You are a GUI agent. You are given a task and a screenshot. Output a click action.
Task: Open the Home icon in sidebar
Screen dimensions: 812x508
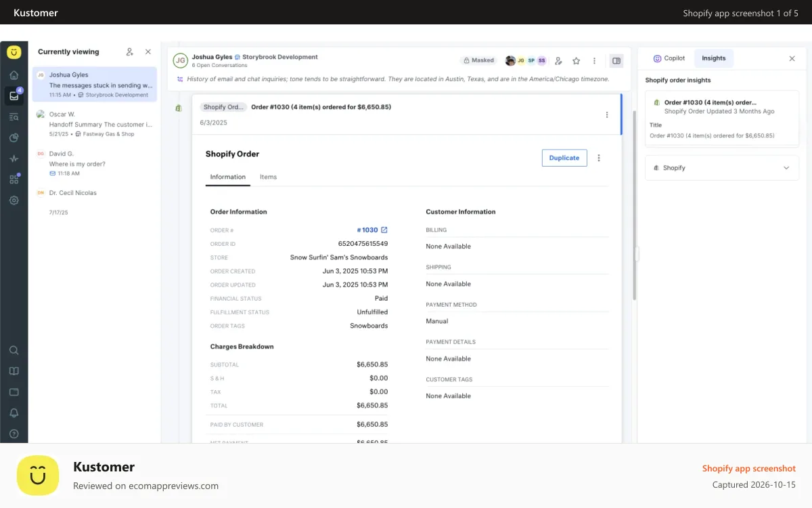(14, 75)
